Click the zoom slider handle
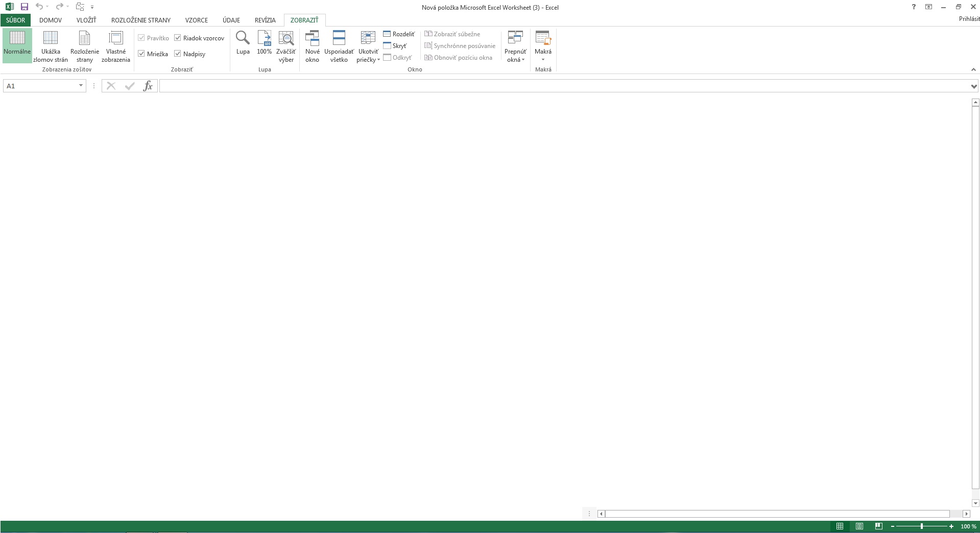The height and width of the screenshot is (533, 980). point(922,526)
